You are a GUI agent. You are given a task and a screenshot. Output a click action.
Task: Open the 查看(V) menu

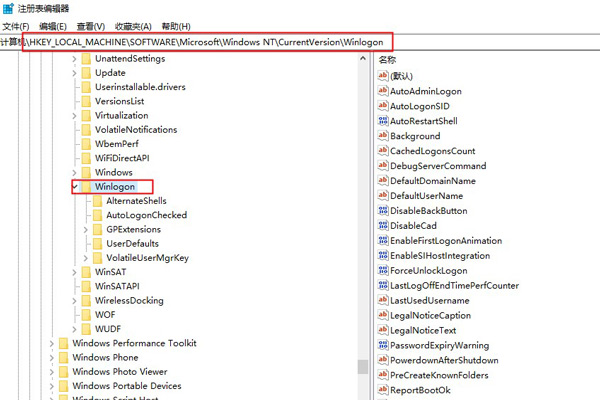pyautogui.click(x=91, y=26)
